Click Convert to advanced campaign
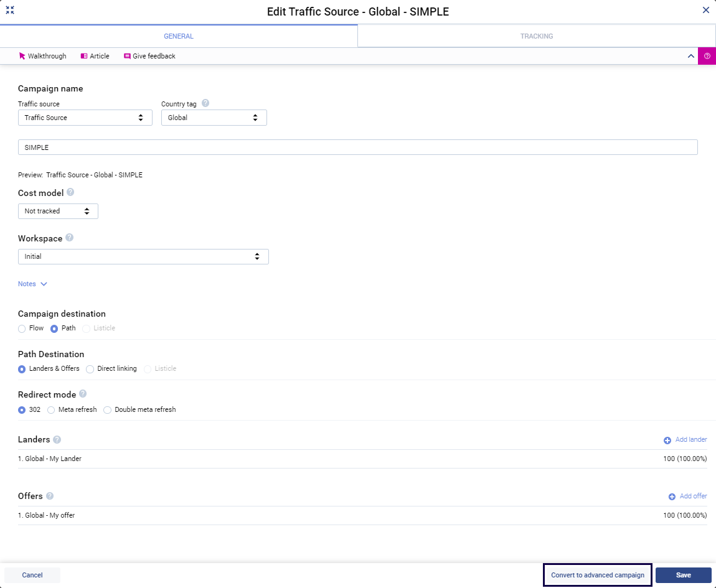 click(597, 575)
